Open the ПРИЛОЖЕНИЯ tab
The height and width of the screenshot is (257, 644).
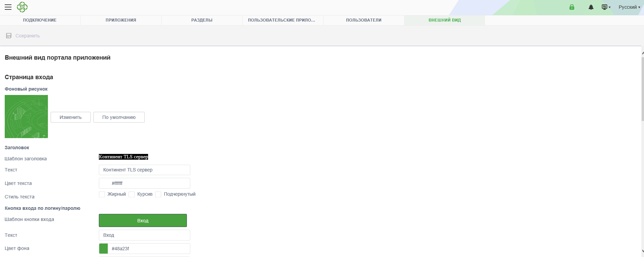(121, 20)
